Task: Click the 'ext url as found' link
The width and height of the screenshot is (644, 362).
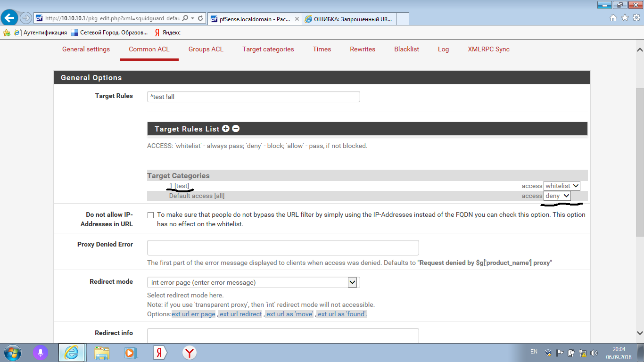Action: [x=342, y=314]
